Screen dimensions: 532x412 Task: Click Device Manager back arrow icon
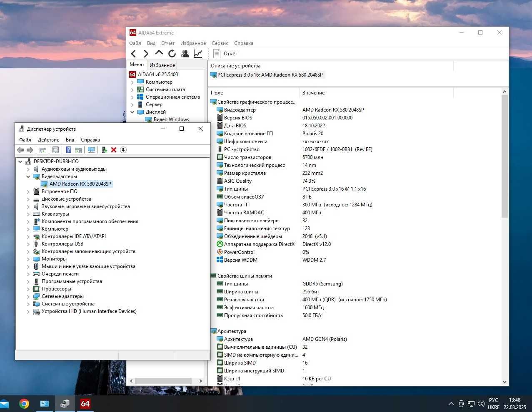(x=20, y=150)
